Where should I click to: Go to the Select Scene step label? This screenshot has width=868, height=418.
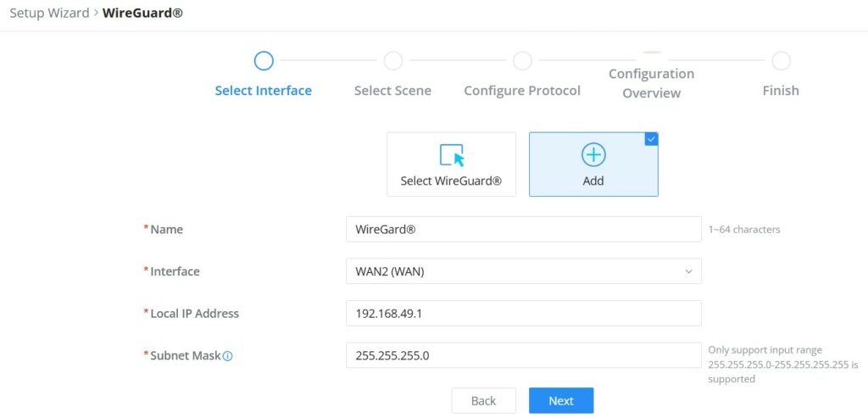tap(393, 90)
